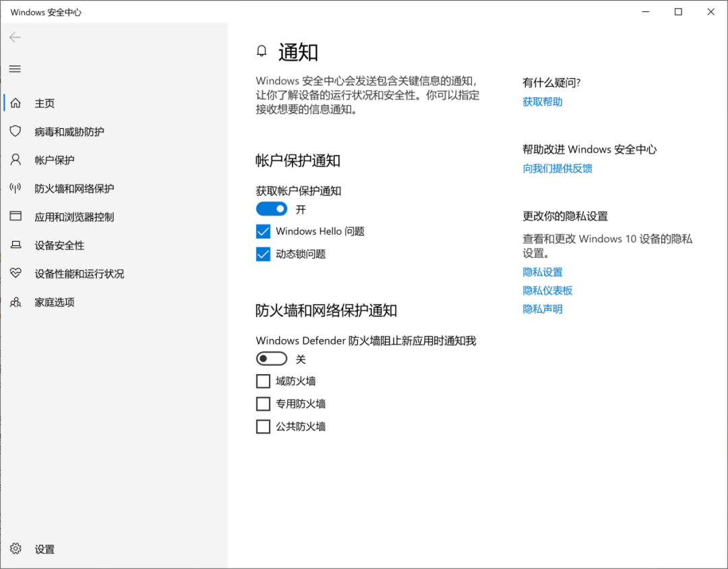Click the 获取帮助 link
This screenshot has width=728, height=569.
click(542, 102)
